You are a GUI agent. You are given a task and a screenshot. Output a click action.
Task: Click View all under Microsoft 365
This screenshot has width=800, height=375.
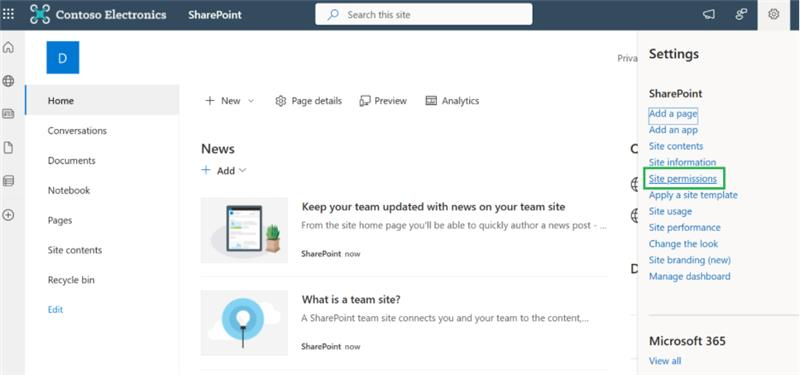click(665, 361)
